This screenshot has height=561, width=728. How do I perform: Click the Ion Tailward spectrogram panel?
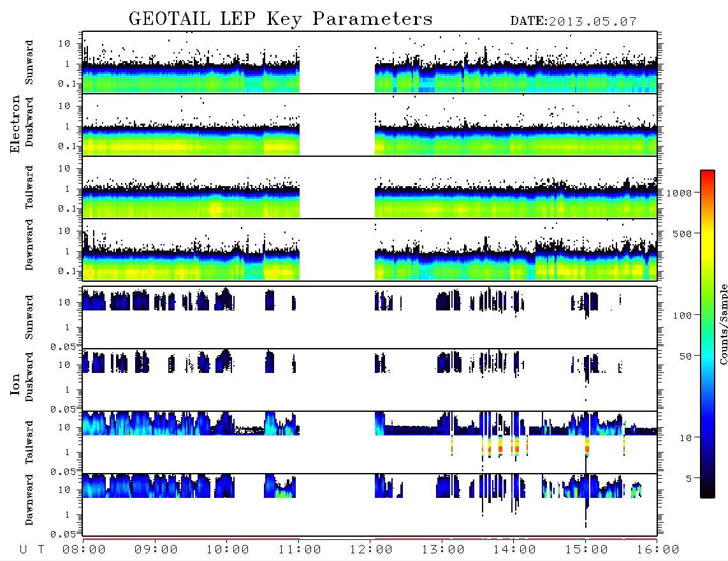370,442
